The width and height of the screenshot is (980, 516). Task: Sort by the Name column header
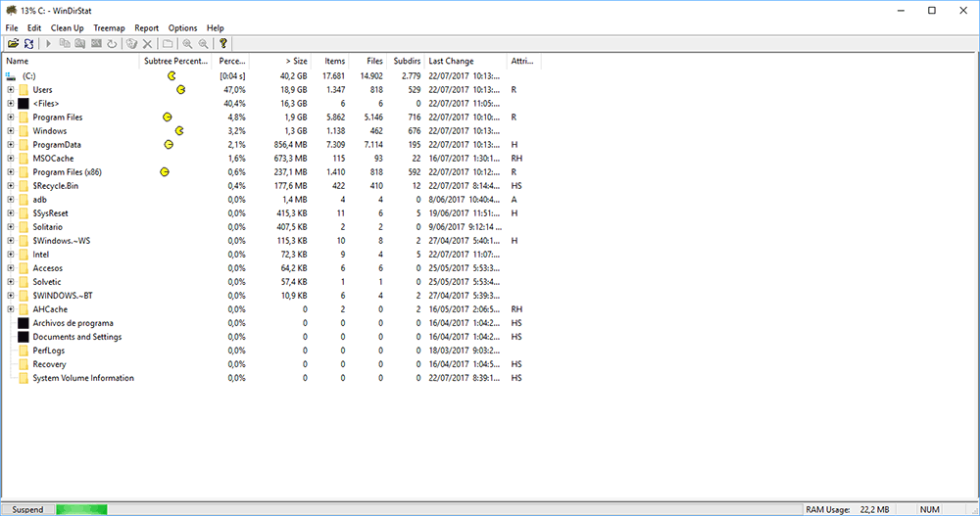[72, 62]
